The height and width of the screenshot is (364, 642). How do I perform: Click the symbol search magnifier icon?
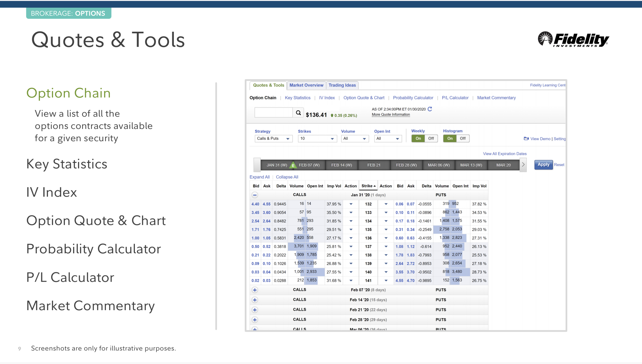pos(298,113)
